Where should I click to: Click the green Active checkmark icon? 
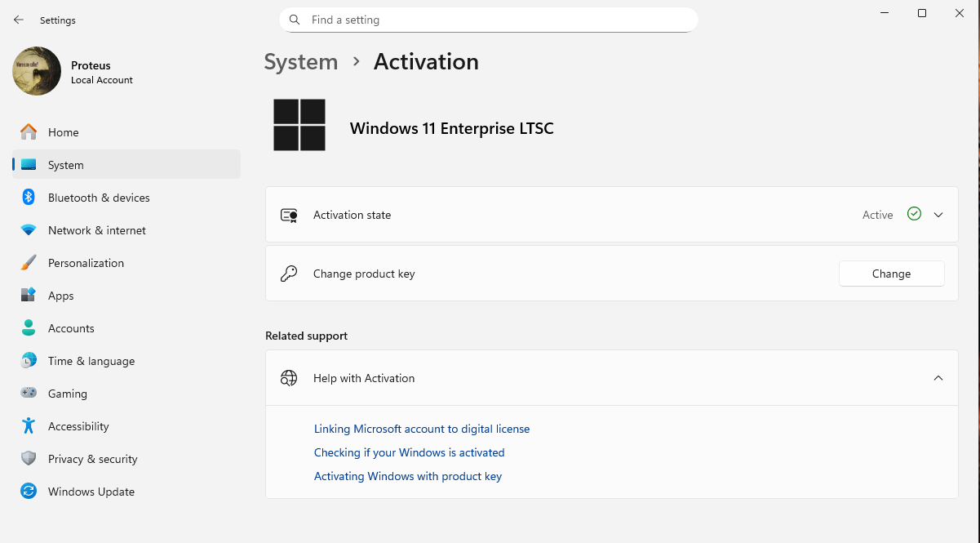pos(914,214)
